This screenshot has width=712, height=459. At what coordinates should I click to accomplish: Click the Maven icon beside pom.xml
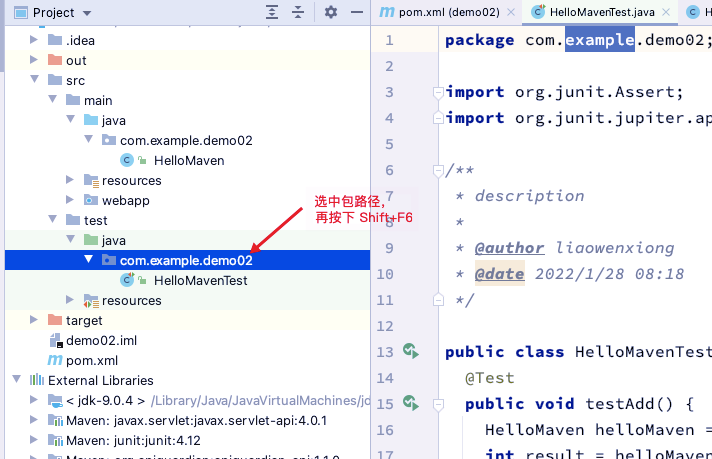point(55,360)
